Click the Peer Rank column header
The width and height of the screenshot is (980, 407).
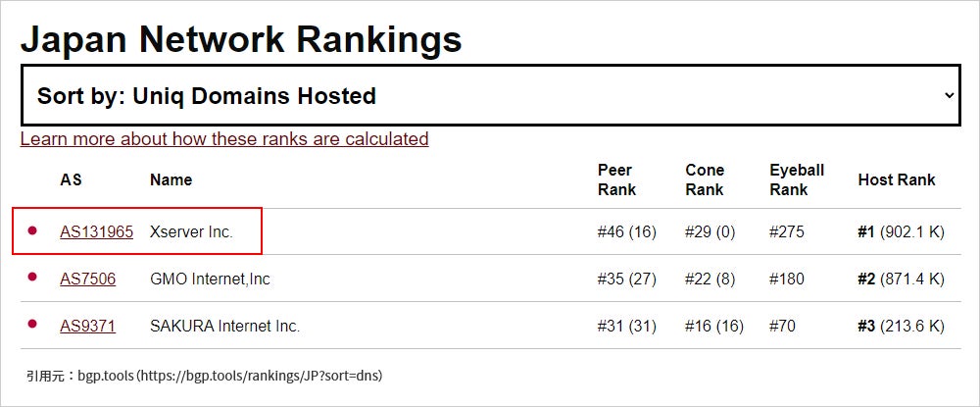tap(616, 180)
